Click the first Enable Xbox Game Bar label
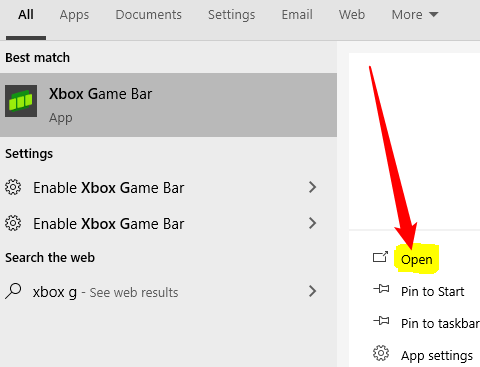Viewport: 480px width, 367px height. coord(109,188)
